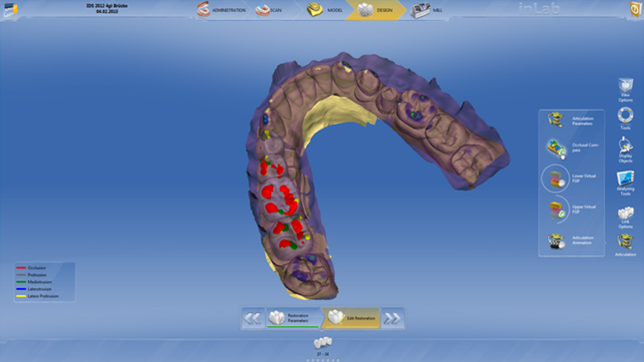Open the Analyzing Tools icon
The width and height of the screenshot is (644, 362).
[625, 183]
